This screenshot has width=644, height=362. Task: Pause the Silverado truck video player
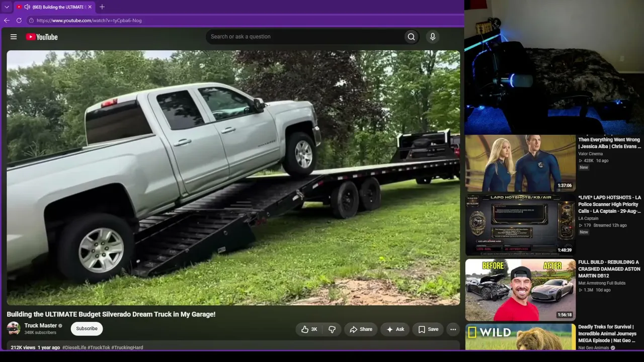coord(233,177)
